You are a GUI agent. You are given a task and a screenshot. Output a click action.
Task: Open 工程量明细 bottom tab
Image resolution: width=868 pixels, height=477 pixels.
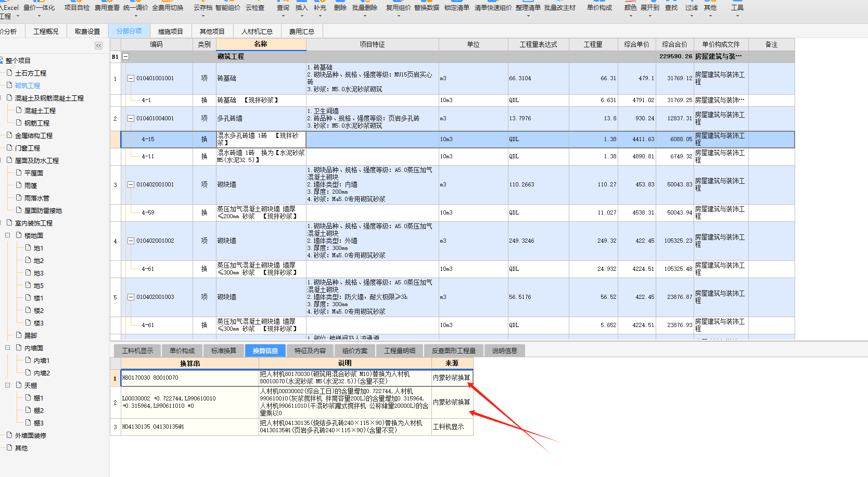[400, 350]
